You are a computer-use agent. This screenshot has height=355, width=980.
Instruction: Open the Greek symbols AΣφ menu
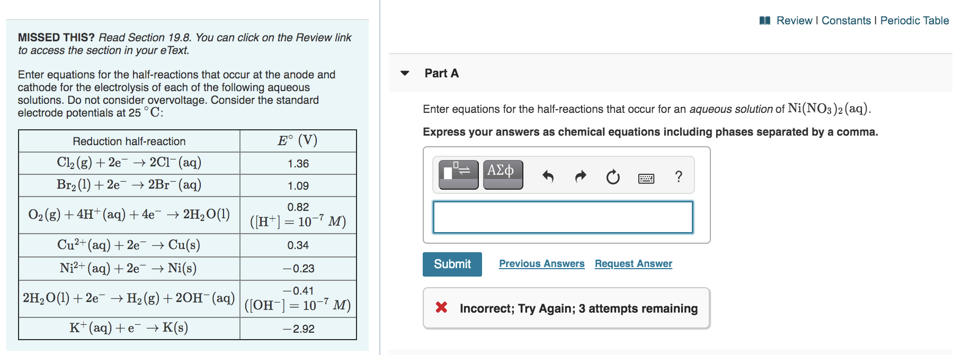pyautogui.click(x=502, y=174)
